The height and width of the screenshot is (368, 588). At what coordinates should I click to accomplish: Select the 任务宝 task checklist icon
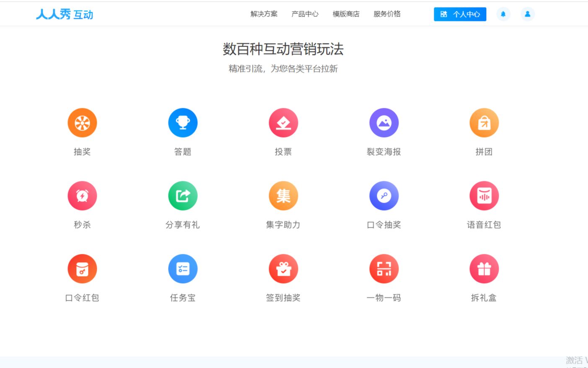click(x=183, y=269)
